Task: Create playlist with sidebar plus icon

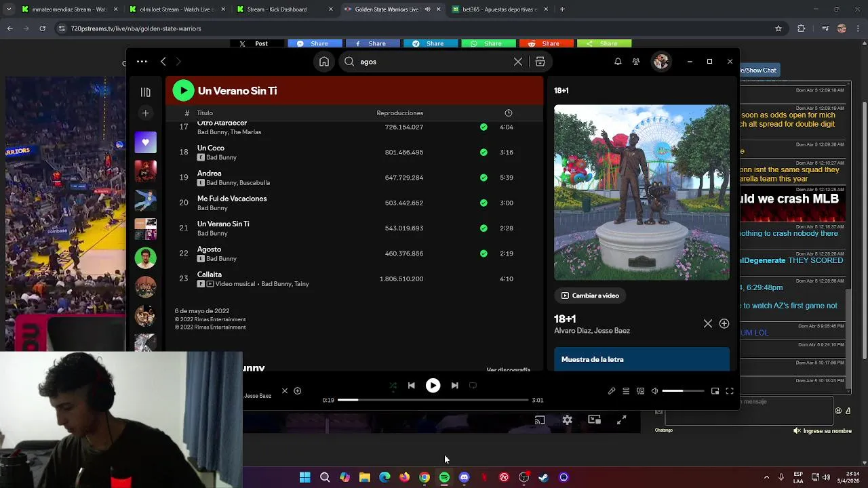Action: 146,113
